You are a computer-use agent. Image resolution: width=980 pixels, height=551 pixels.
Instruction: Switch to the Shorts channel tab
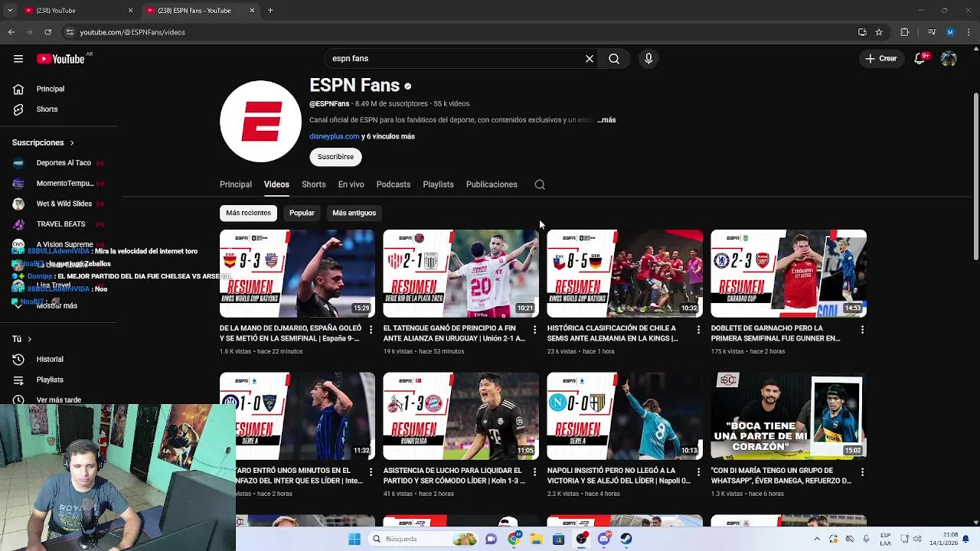click(313, 184)
